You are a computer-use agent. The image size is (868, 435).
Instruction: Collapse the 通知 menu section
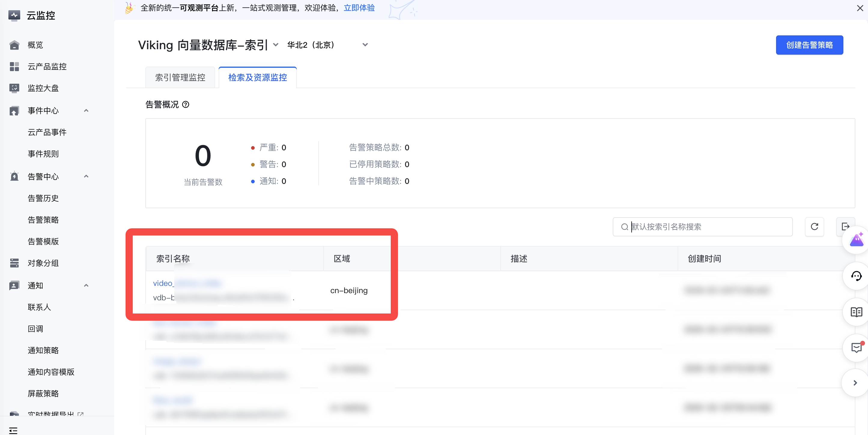[86, 286]
